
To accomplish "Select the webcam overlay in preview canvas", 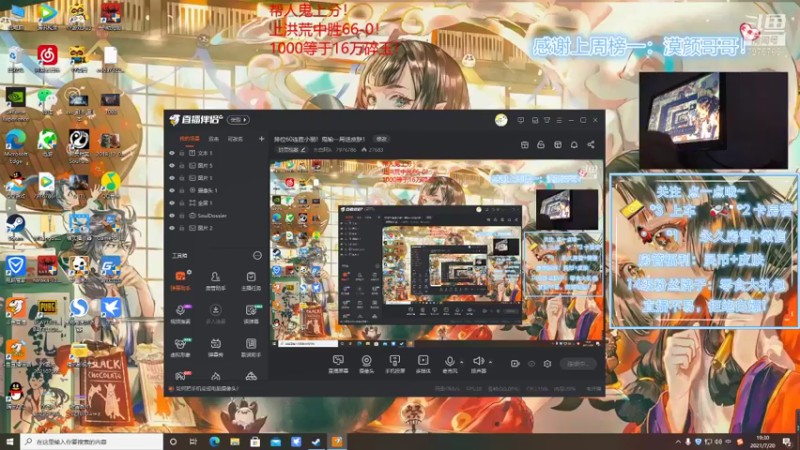I will click(566, 210).
